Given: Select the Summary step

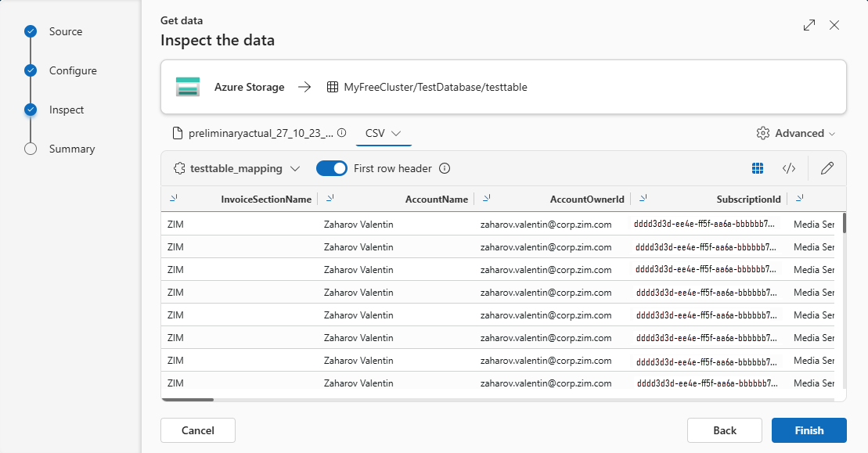Looking at the screenshot, I should 71,149.
